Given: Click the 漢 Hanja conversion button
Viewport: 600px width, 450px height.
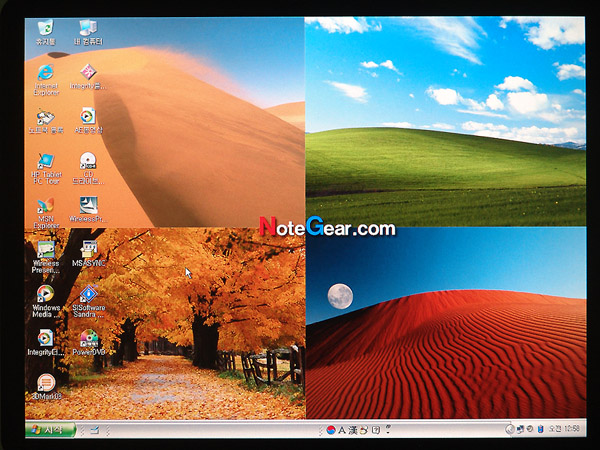Looking at the screenshot, I should 352,430.
